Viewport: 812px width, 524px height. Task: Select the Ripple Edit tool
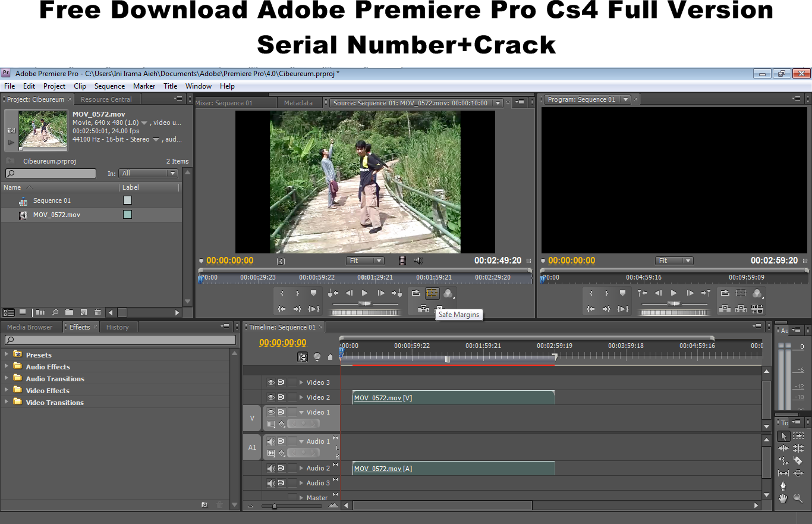click(783, 448)
